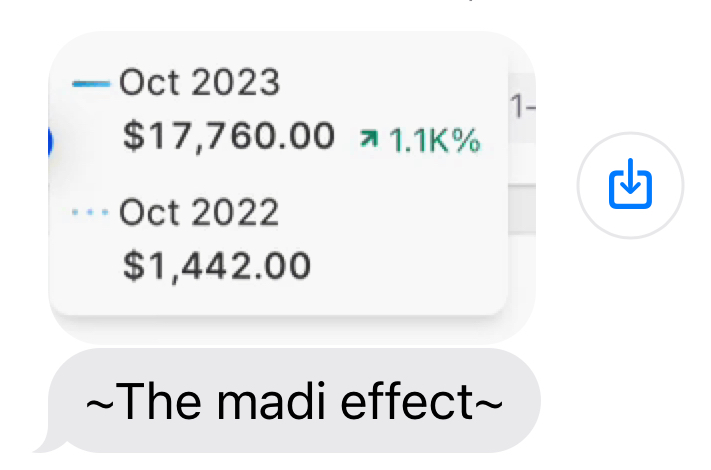Tap the gray message bubble tail

44,442
